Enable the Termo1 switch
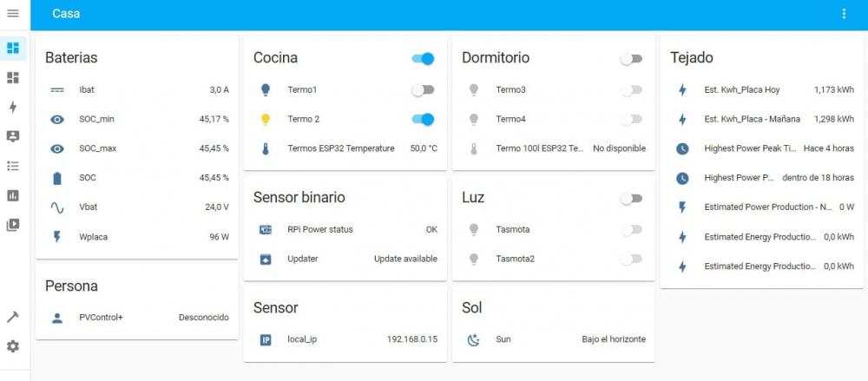Screen dimensions: 868x381 coord(423,89)
